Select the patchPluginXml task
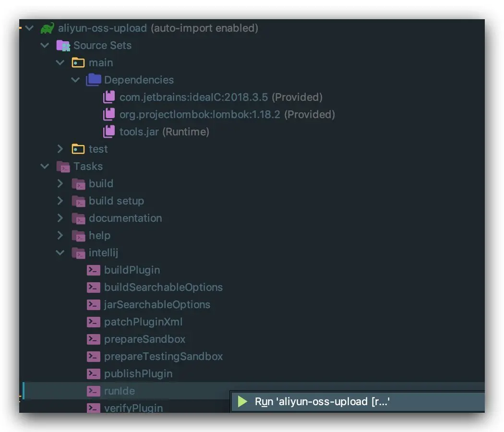This screenshot has height=432, width=504. point(143,322)
